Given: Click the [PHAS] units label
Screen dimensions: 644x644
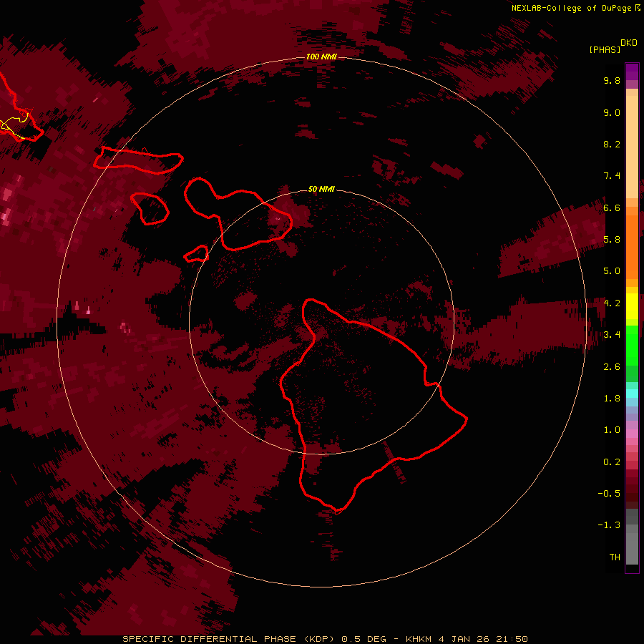Looking at the screenshot, I should pyautogui.click(x=605, y=49).
